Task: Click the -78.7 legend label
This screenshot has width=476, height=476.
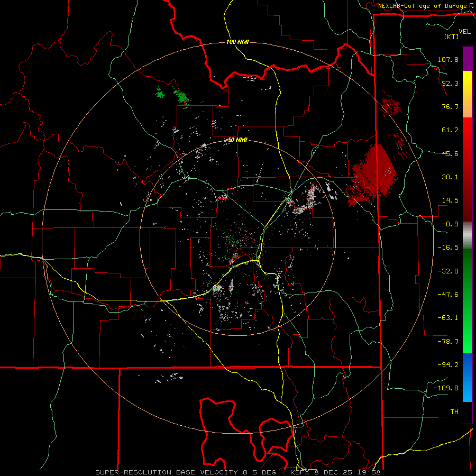Action: tap(448, 342)
